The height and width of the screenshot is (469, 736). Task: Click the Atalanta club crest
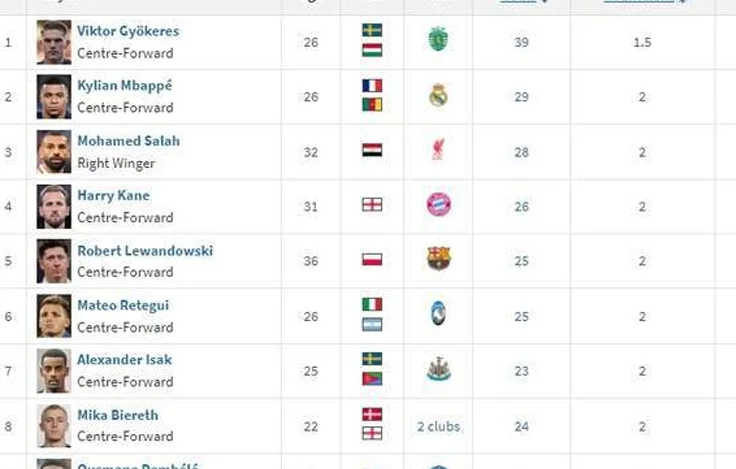tap(438, 313)
